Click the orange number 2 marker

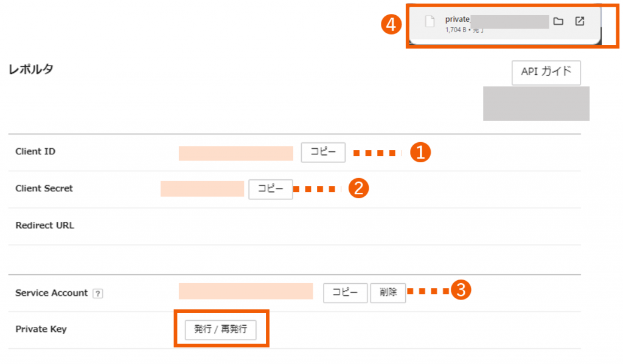point(358,188)
